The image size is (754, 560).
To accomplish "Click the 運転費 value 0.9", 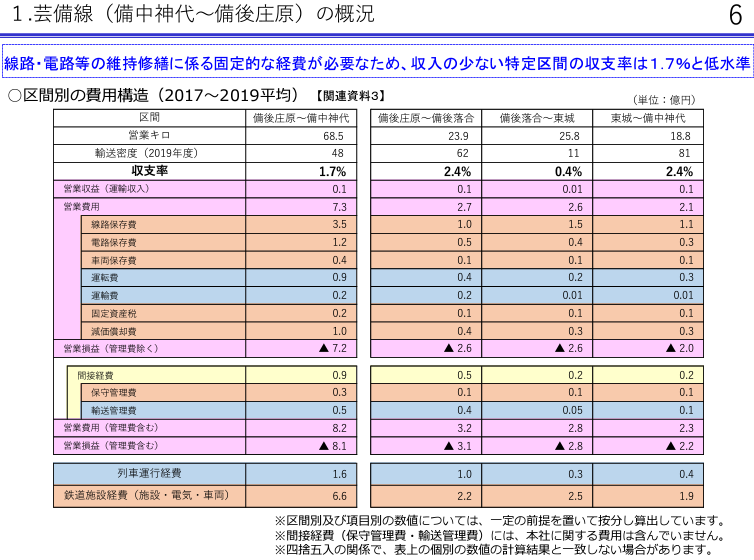I will [x=339, y=277].
